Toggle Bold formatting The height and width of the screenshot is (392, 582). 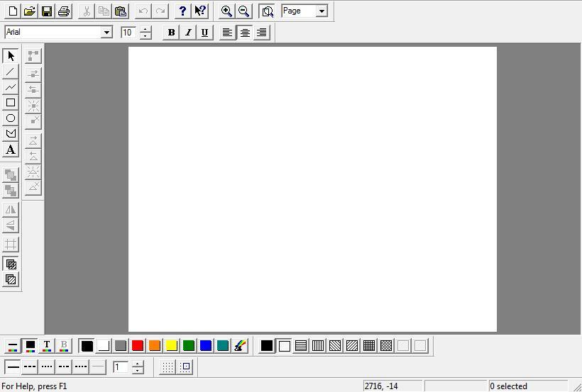coord(171,33)
